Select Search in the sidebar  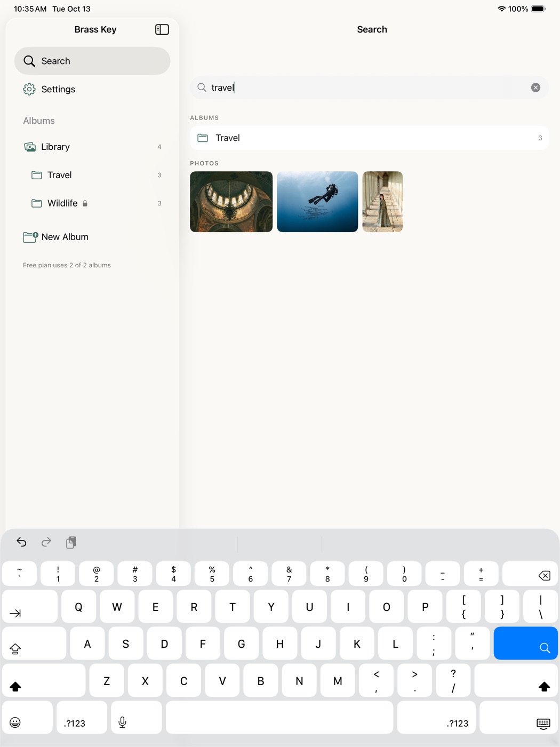click(92, 61)
